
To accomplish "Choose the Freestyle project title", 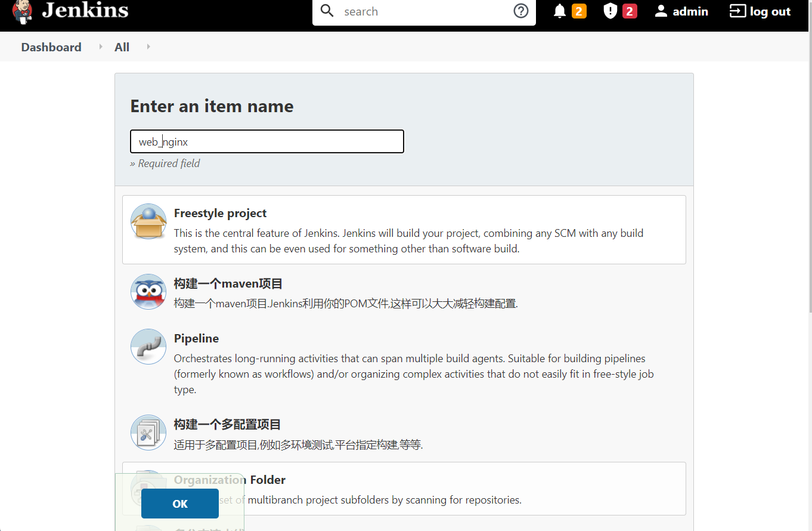I will [x=220, y=213].
